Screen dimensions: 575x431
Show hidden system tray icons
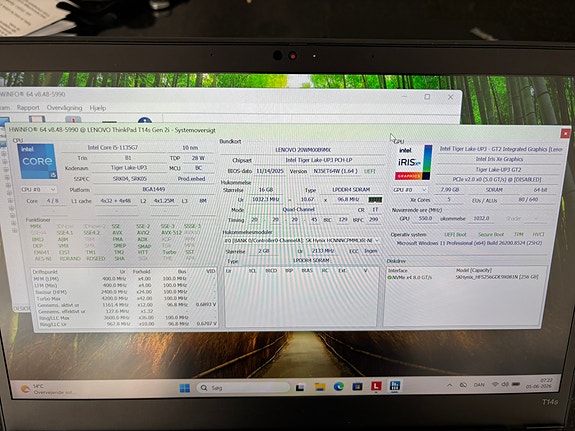point(450,385)
